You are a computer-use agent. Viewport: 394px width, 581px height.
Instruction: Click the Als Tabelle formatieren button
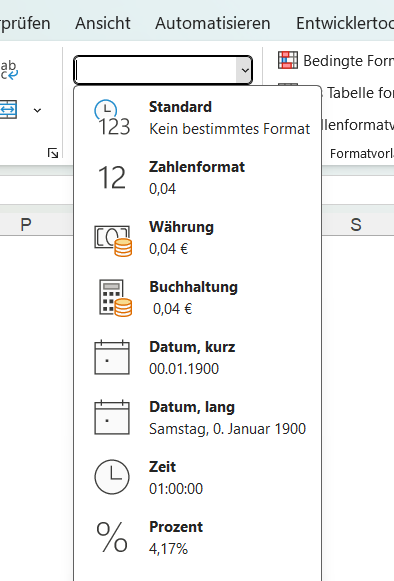358,93
